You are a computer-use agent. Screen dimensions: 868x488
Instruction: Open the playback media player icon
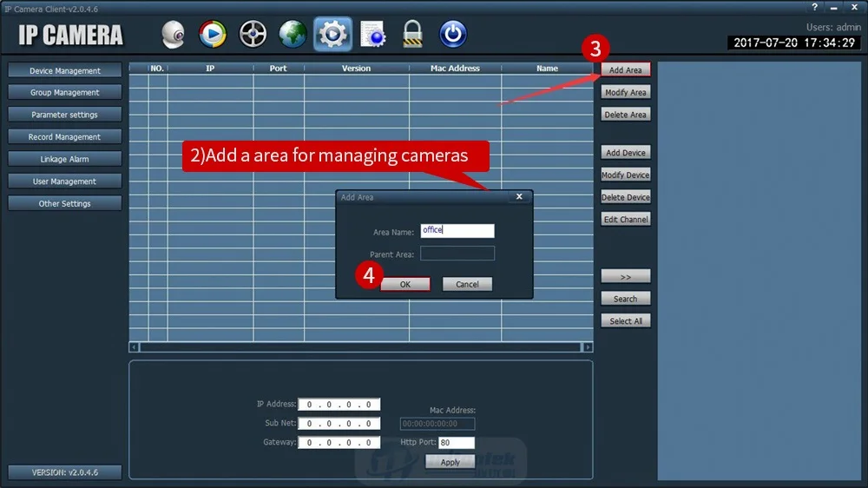click(x=213, y=34)
